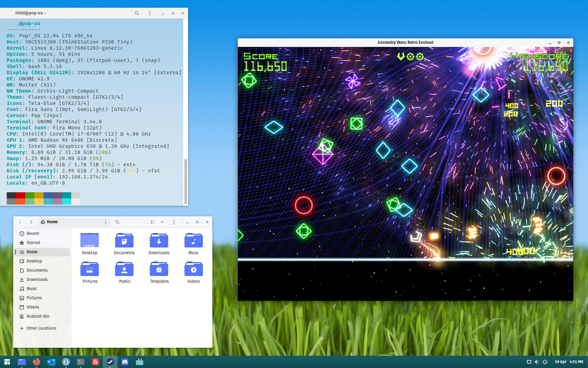Screen dimensions: 588x368
Task: Open the video clapperboard app in taskbar
Action: (x=140, y=362)
